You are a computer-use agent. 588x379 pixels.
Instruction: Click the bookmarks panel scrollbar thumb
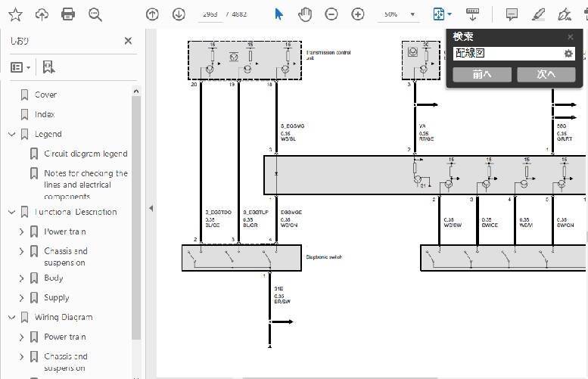pos(136,217)
